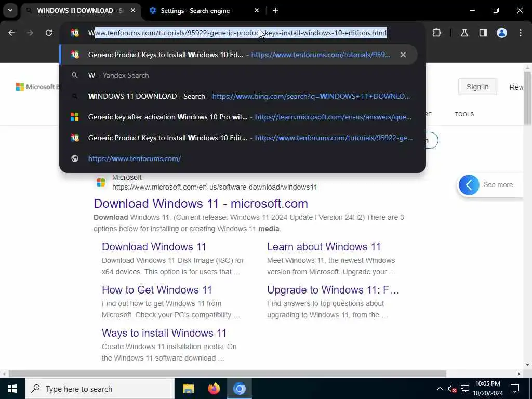
Task: Go back to the previous page
Action: (x=11, y=33)
